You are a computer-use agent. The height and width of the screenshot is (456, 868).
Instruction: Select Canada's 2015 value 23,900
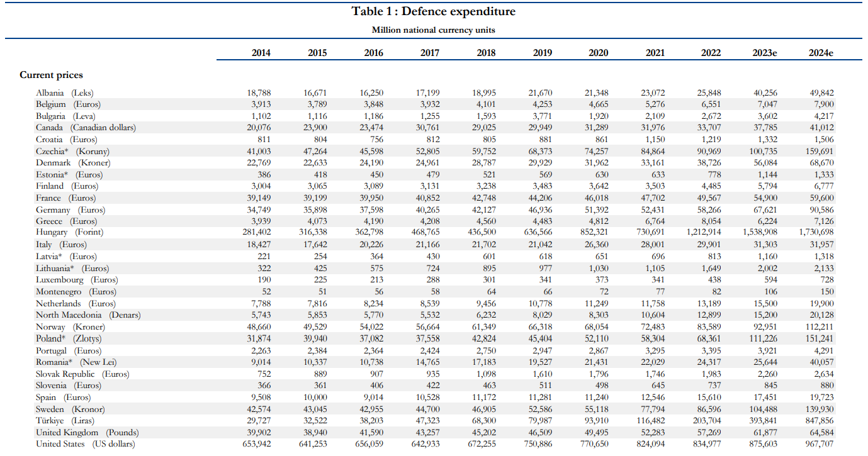coord(315,128)
